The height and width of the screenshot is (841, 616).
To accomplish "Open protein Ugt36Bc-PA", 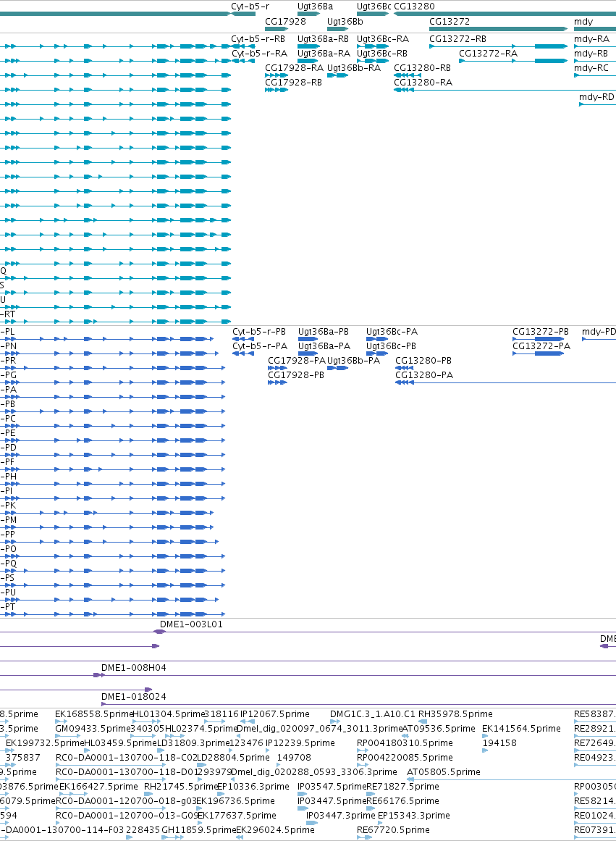I will click(x=392, y=332).
